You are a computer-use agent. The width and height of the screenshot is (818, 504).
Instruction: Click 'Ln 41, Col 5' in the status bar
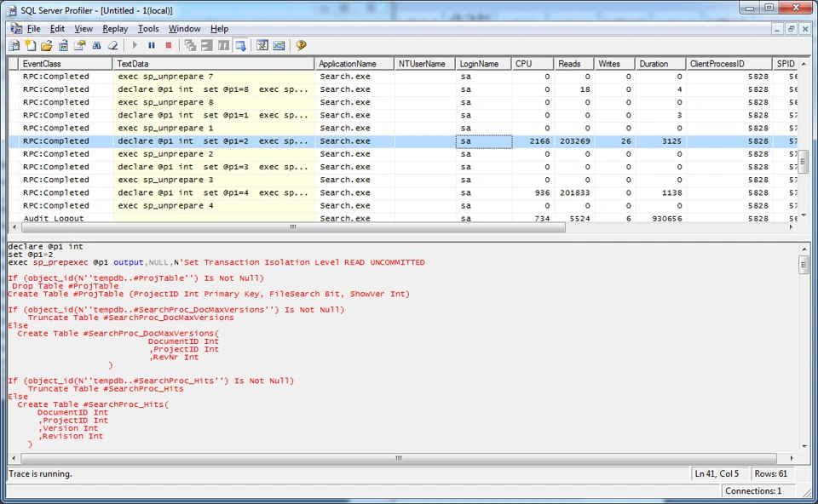tap(717, 473)
